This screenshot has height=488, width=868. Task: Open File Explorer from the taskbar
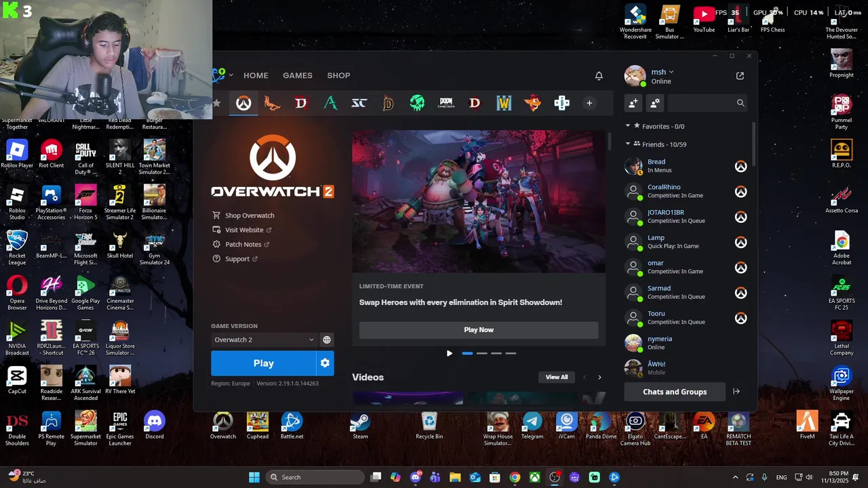pyautogui.click(x=455, y=477)
